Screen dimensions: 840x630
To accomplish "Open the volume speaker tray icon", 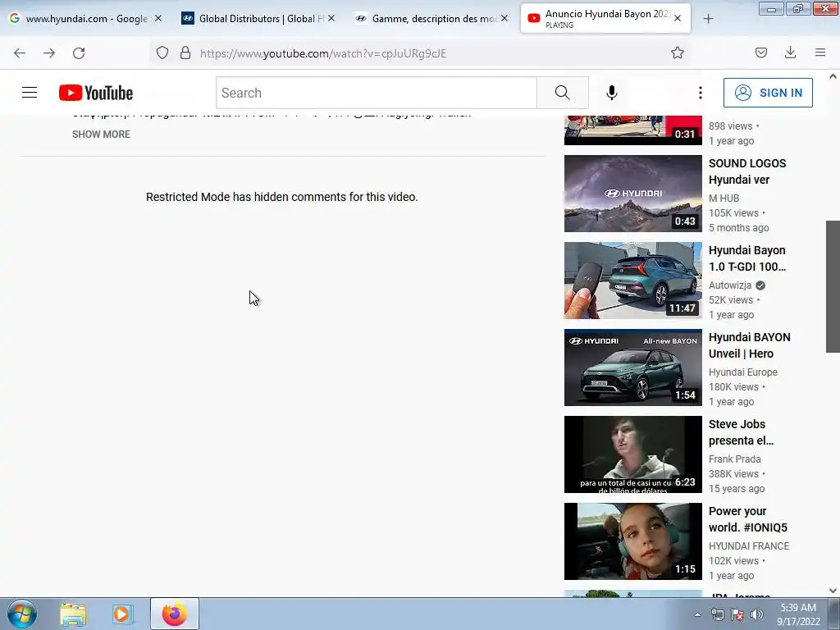I will [x=757, y=614].
